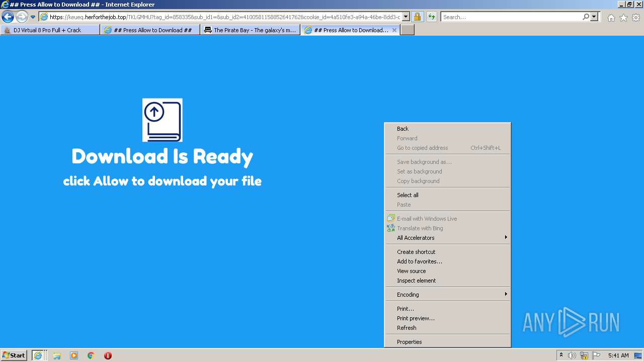Click the browser Back arrow button

(8, 17)
